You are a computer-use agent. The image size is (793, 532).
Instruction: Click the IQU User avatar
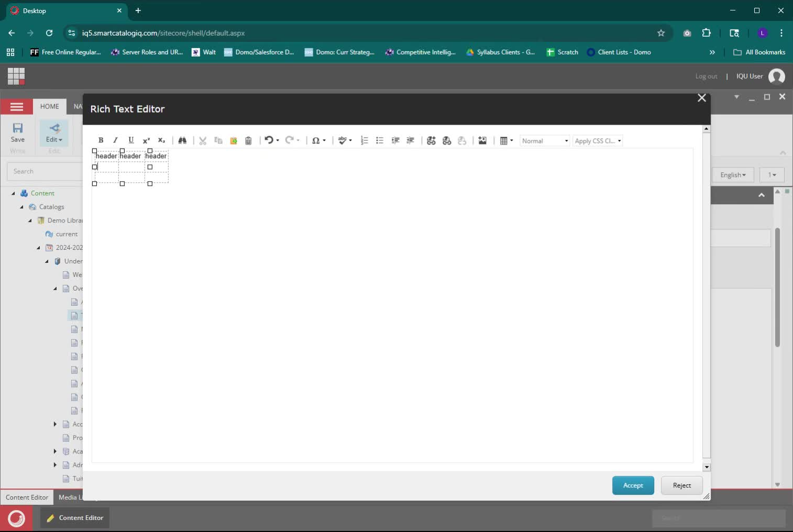click(777, 76)
